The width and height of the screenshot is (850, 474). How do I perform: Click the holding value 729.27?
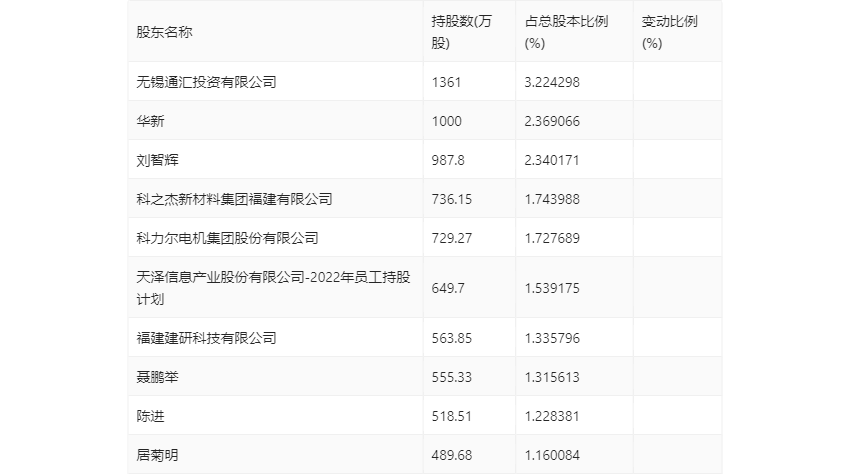[x=452, y=238]
